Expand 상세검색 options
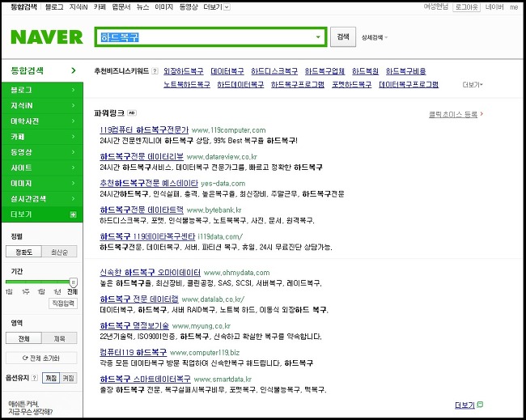 click(x=375, y=37)
